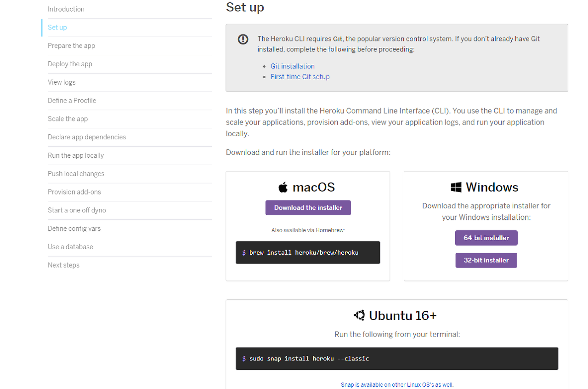Open Snap is available on other Linux link
The height and width of the screenshot is (389, 588).
coord(397,385)
